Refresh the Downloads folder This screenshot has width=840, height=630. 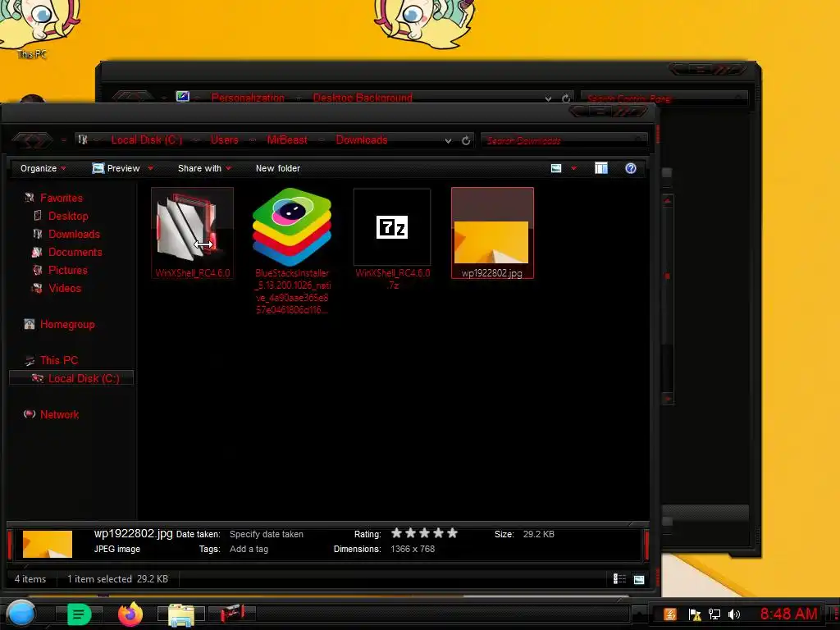coord(466,140)
